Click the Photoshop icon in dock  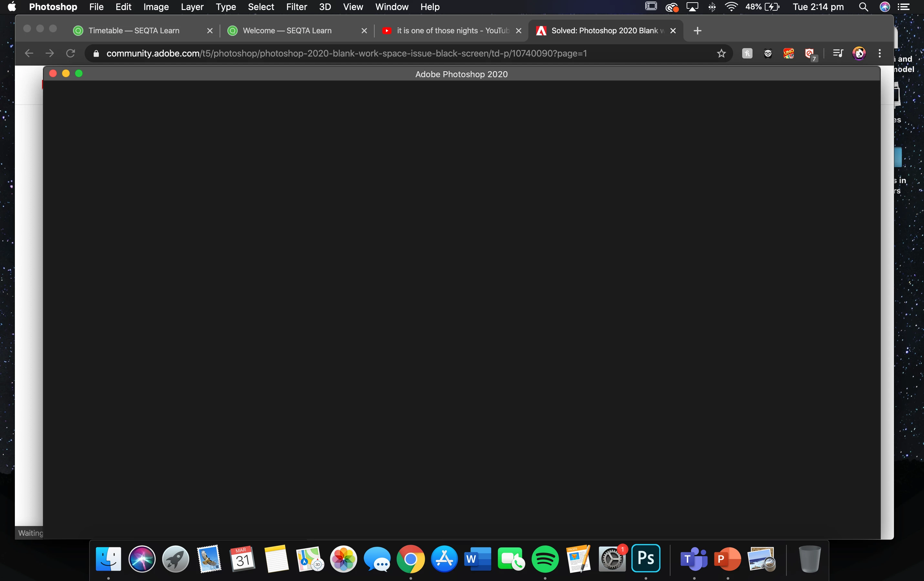[x=646, y=558]
